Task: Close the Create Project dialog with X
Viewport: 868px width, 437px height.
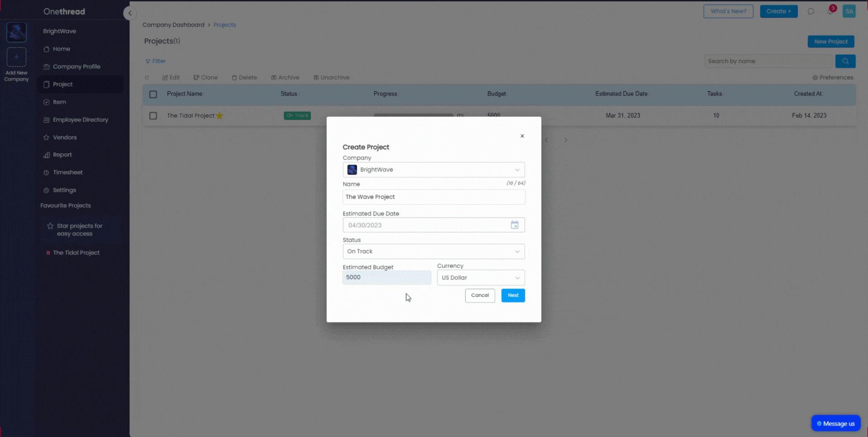Action: coord(522,136)
